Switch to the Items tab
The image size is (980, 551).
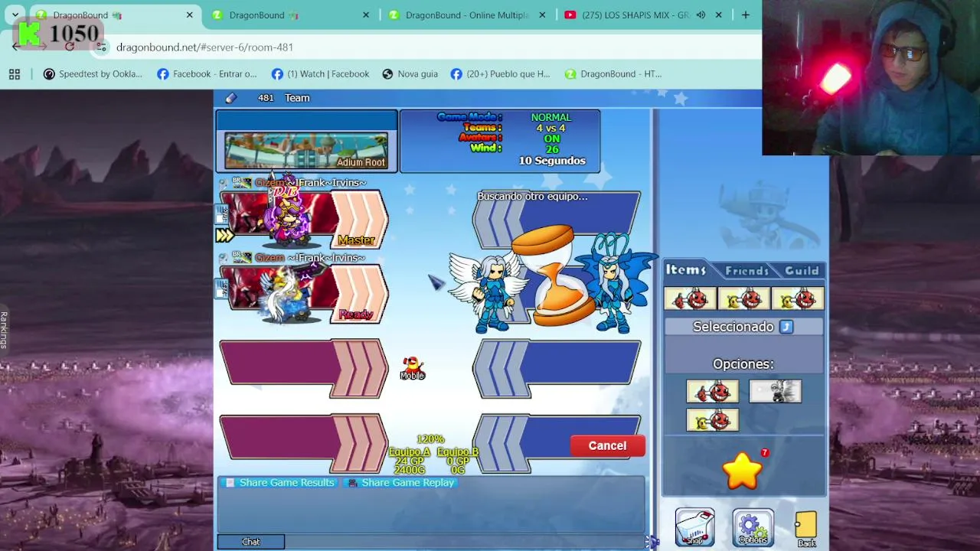point(685,269)
